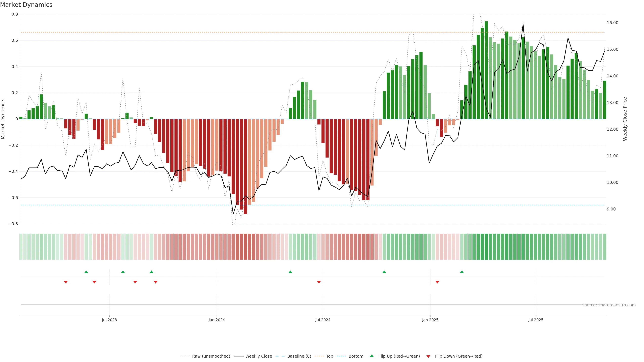Click green flip-up marker between Jan and Jul 2024
This screenshot has height=362, width=644.
pyautogui.click(x=290, y=272)
